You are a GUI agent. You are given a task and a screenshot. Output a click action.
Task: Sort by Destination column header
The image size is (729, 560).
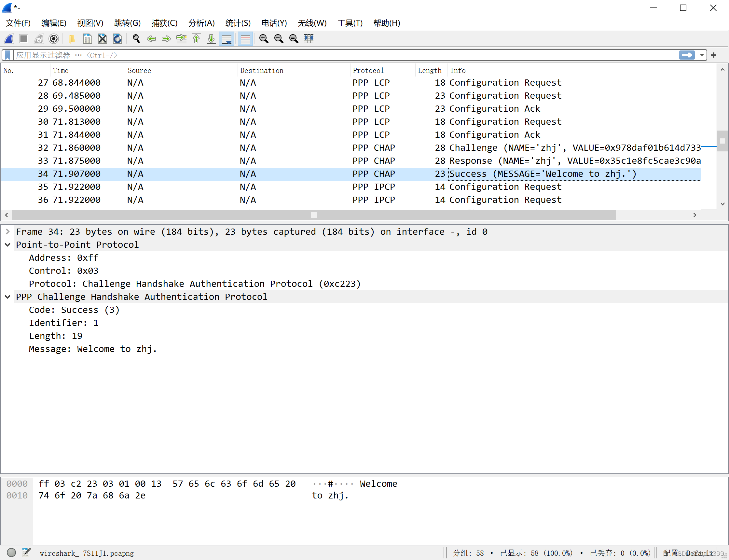coord(294,70)
